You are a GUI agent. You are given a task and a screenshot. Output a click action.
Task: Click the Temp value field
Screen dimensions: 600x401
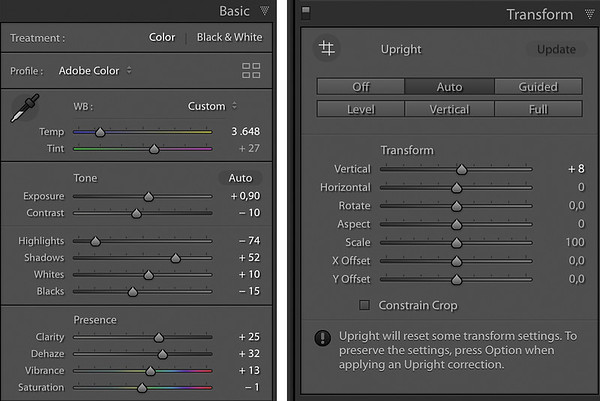point(245,131)
